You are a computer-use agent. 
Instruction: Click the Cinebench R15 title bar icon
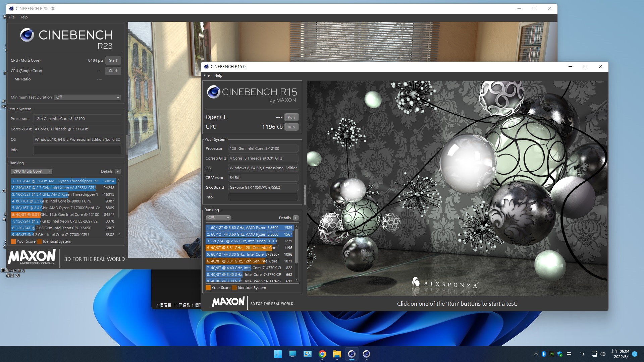[206, 66]
